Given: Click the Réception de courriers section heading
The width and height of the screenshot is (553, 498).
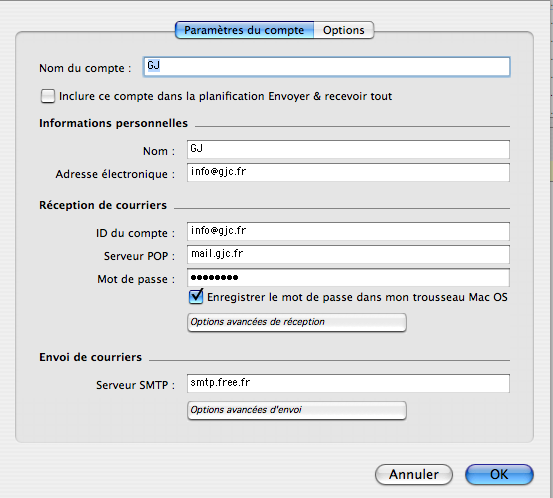Looking at the screenshot, I should (x=103, y=205).
